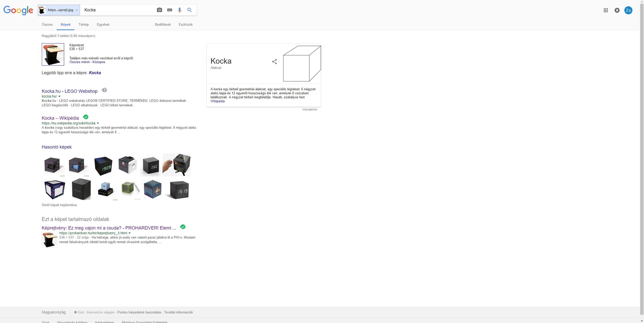The width and height of the screenshot is (644, 323).
Task: Open the Kocka – Wikipédia result
Action: tap(60, 118)
